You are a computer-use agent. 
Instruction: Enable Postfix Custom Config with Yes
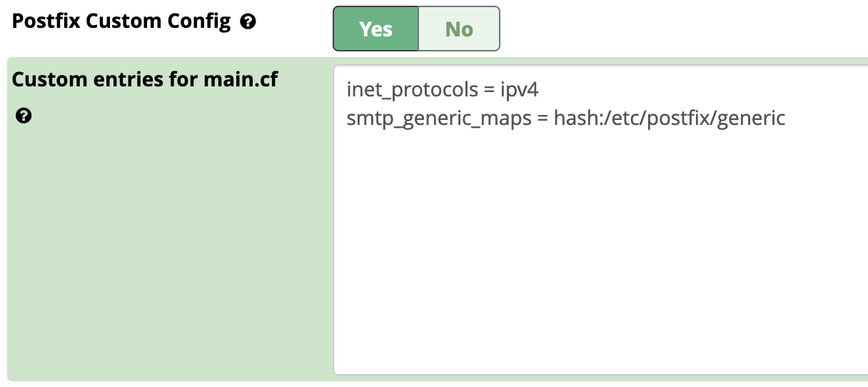coord(375,29)
